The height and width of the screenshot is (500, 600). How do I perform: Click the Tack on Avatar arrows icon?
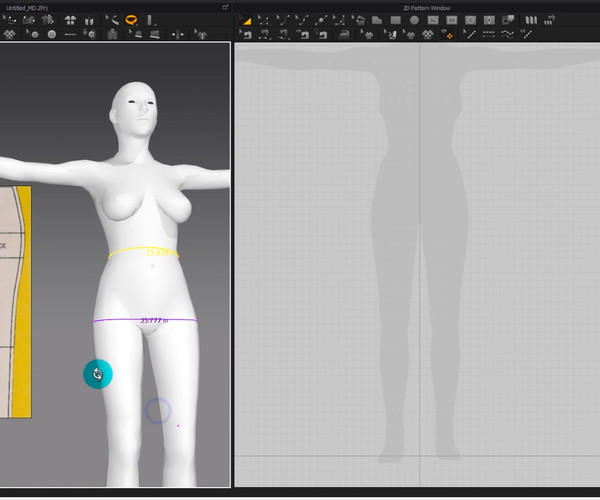178,34
